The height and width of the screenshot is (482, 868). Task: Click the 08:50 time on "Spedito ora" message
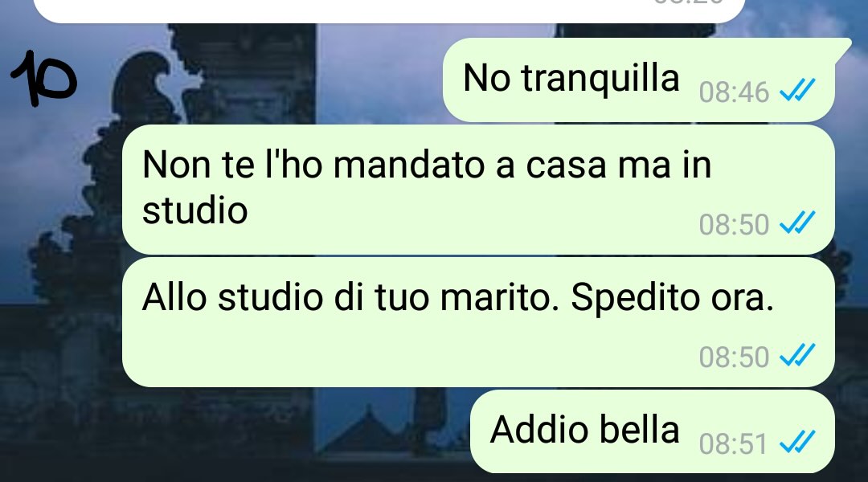pyautogui.click(x=734, y=357)
